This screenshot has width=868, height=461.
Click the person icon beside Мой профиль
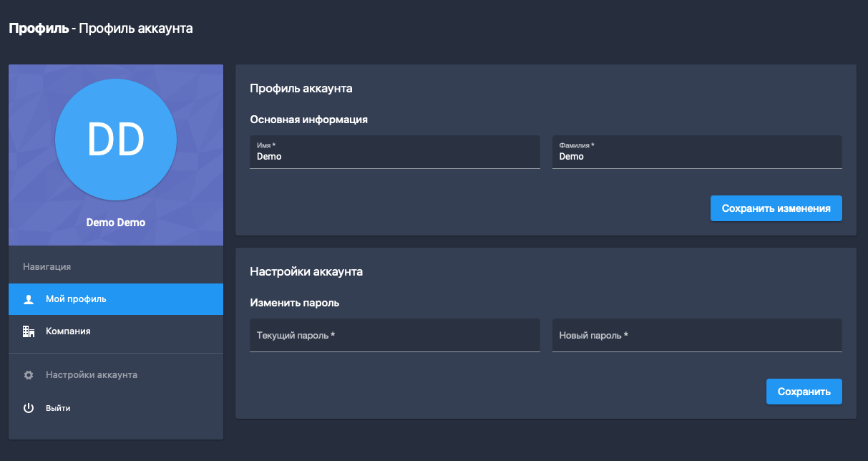point(29,299)
